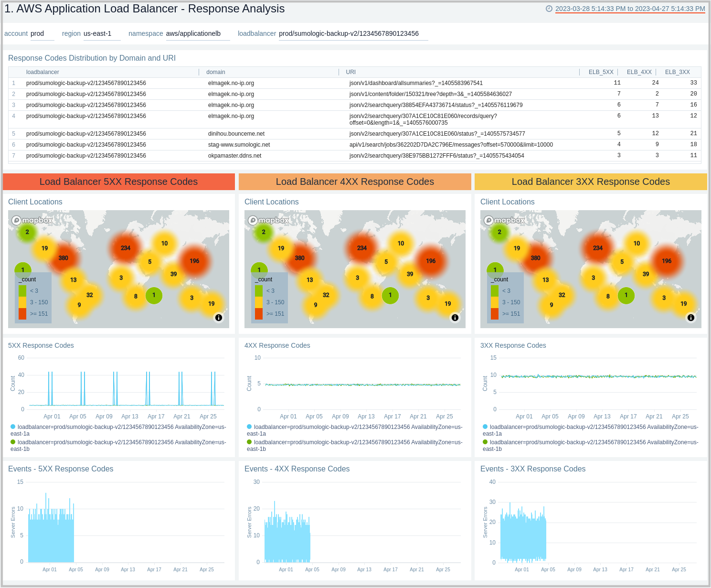
Task: Sort the table by ELB_3XX column
Action: (x=677, y=72)
